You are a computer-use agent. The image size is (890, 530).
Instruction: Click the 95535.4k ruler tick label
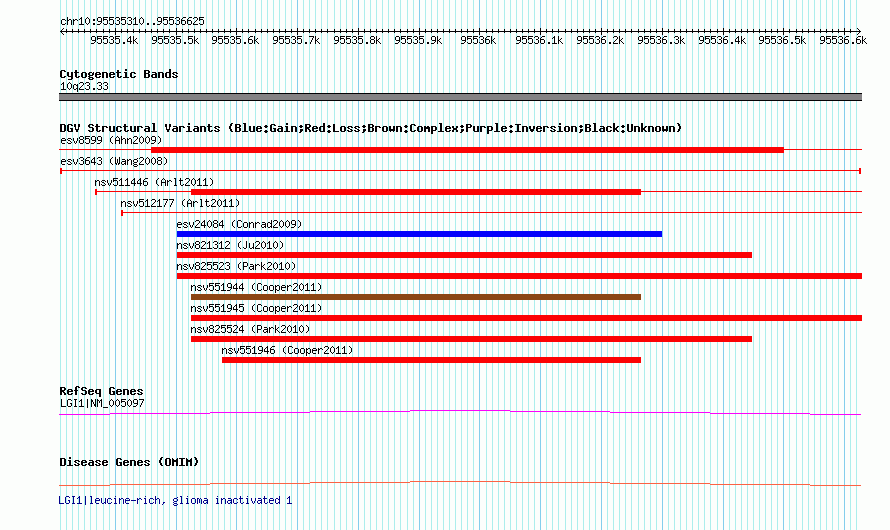point(114,40)
